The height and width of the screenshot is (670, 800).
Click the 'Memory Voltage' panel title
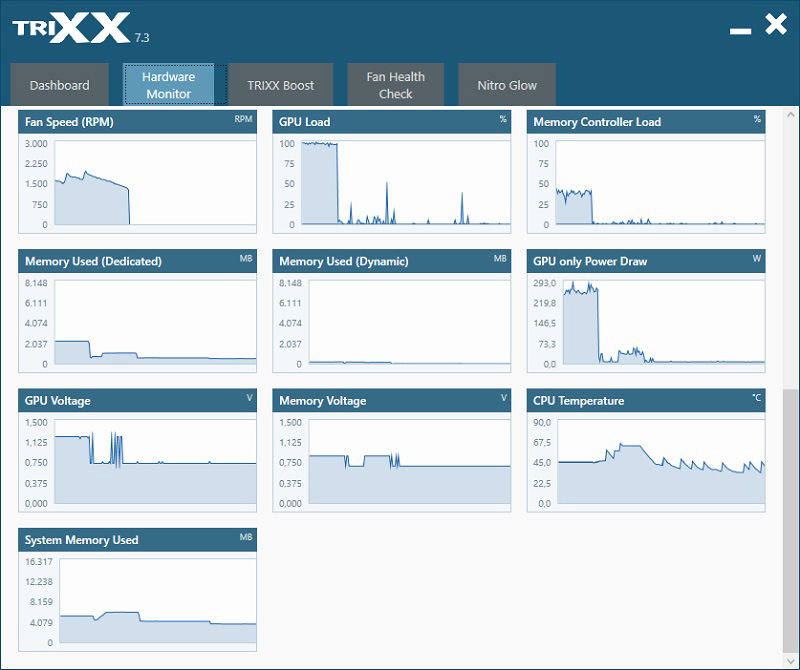tap(322, 401)
